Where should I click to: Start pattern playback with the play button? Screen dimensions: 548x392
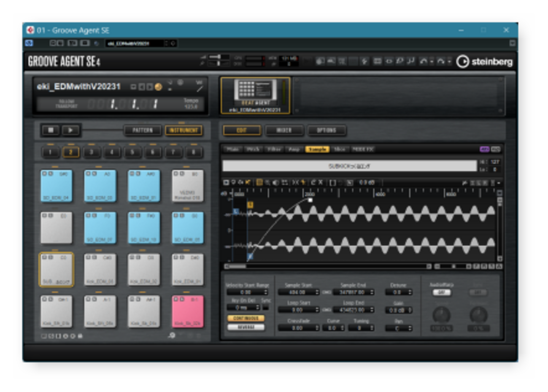71,130
